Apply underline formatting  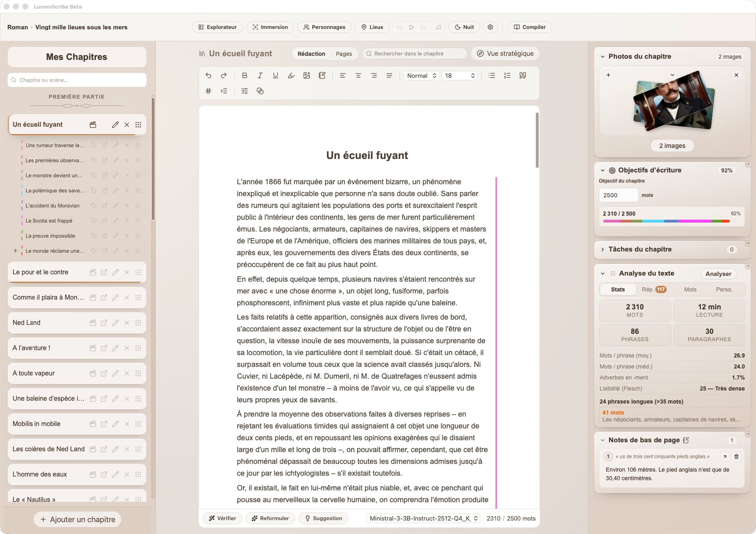click(x=276, y=75)
